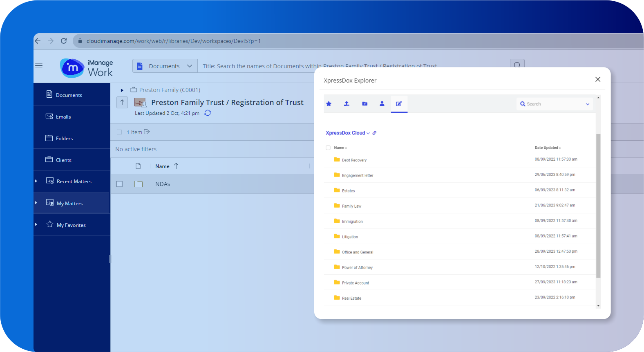Click the document type column icon

tap(138, 166)
